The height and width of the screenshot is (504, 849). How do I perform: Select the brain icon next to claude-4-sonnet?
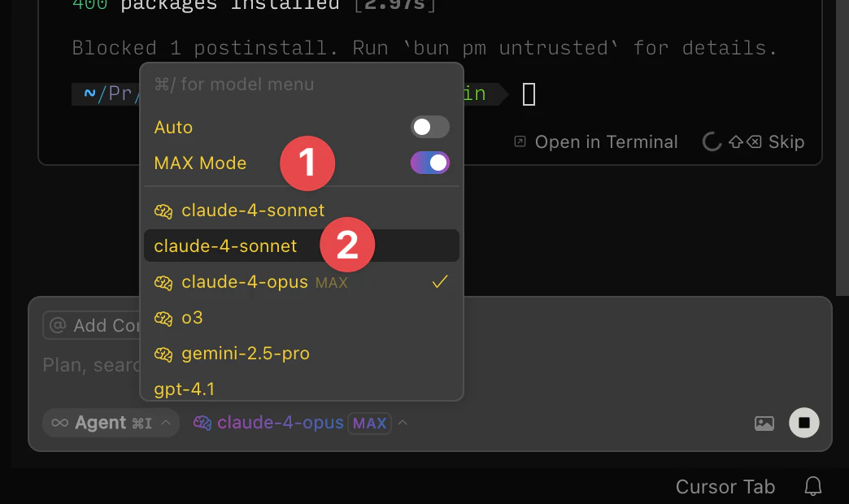(163, 210)
